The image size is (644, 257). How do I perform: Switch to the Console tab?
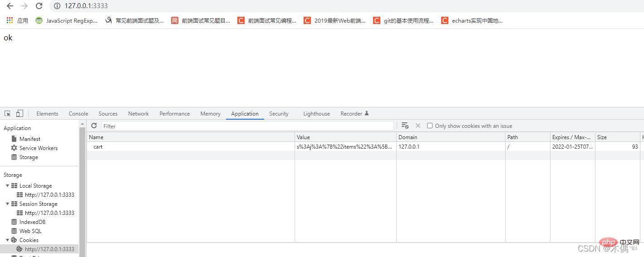[x=78, y=114]
